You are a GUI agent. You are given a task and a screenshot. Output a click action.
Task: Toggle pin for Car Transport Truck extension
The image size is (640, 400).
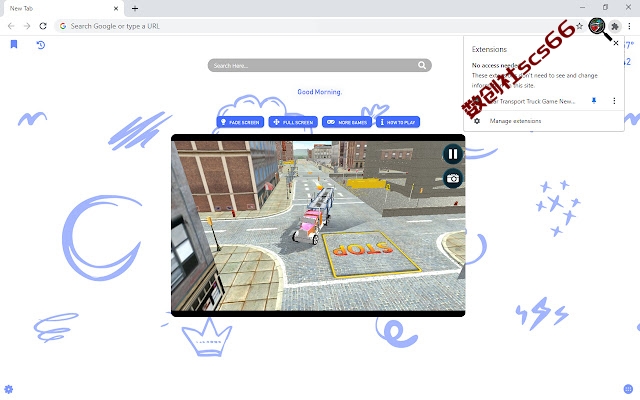coord(594,100)
